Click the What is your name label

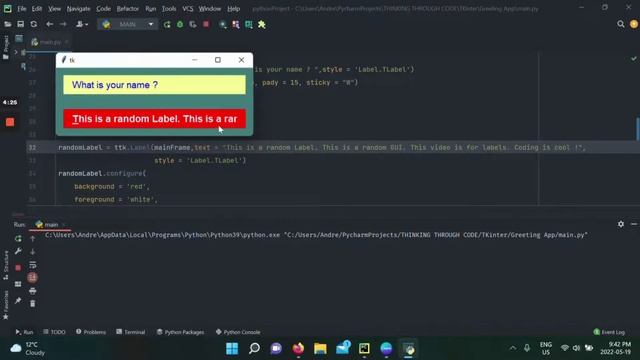(154, 85)
